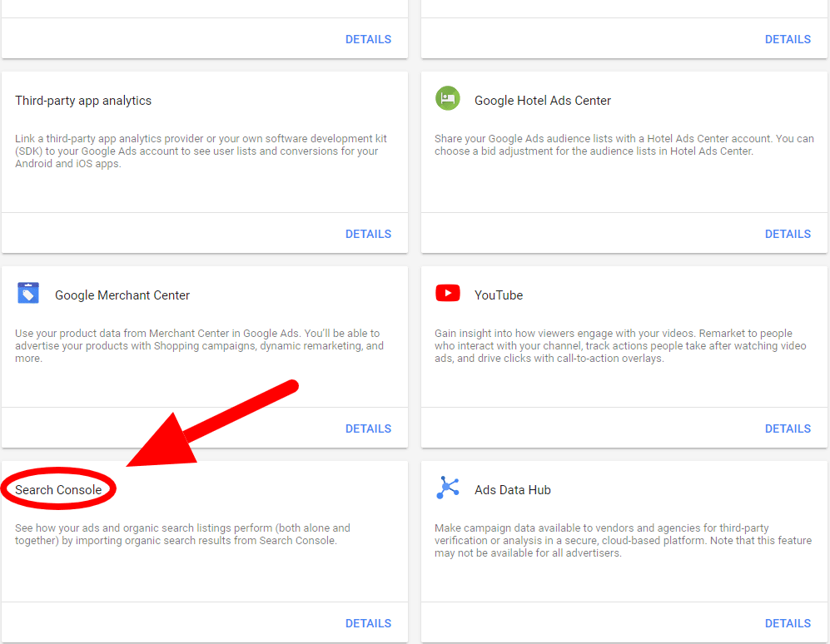Click the Third-party app analytics heading
Screen dimensions: 830x644
click(83, 100)
